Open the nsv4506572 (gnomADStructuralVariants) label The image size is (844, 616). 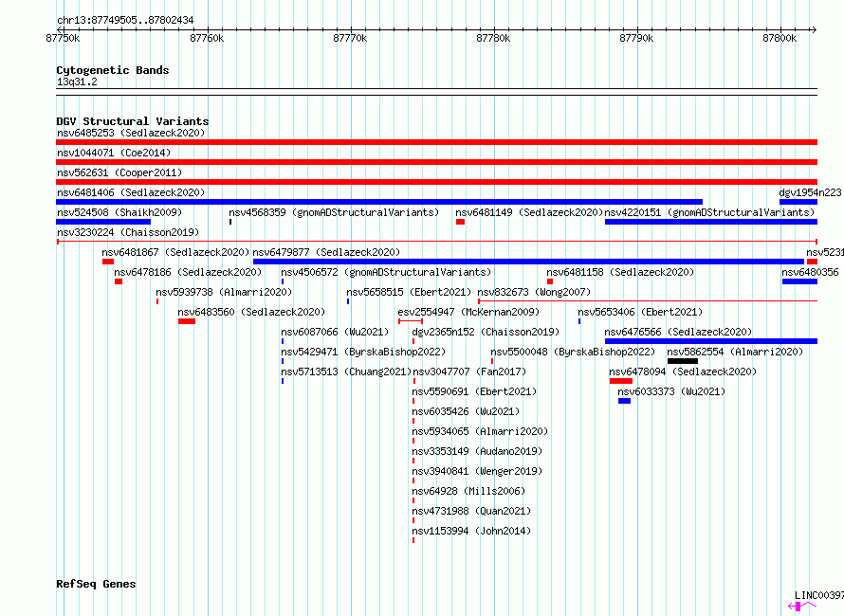point(386,272)
